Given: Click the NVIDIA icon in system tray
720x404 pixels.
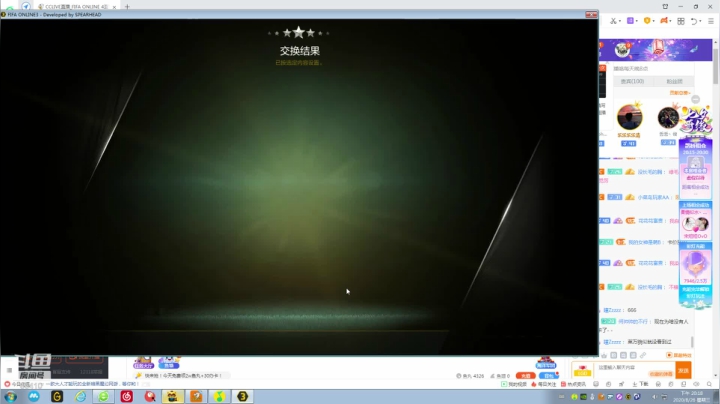Looking at the screenshot, I should [x=583, y=397].
